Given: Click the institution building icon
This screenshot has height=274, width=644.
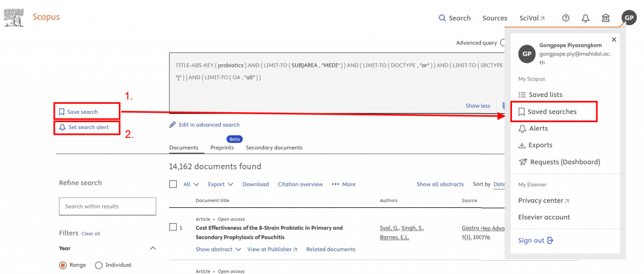Looking at the screenshot, I should point(605,18).
